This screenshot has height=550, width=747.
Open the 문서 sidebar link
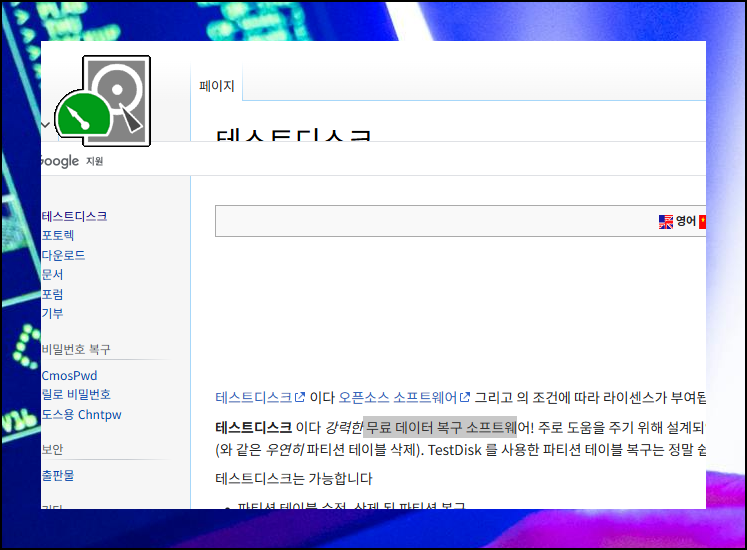point(52,275)
